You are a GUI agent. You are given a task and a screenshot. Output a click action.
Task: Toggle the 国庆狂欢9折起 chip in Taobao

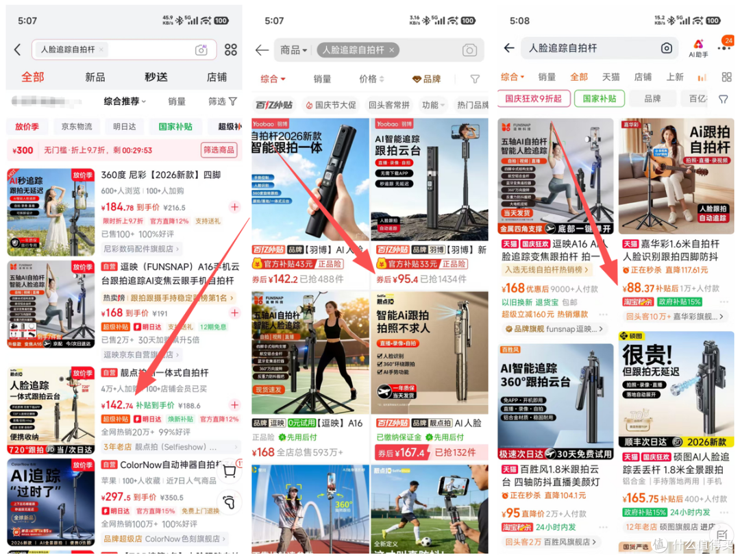click(533, 99)
